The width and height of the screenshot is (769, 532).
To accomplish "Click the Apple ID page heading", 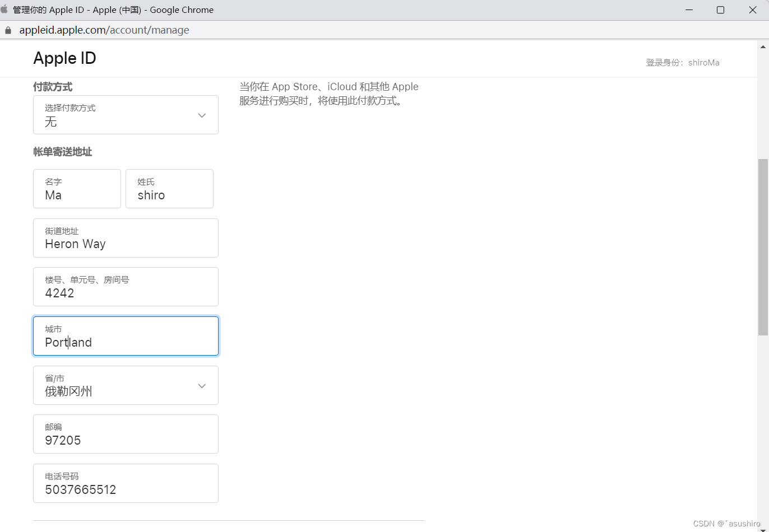I will (x=64, y=58).
